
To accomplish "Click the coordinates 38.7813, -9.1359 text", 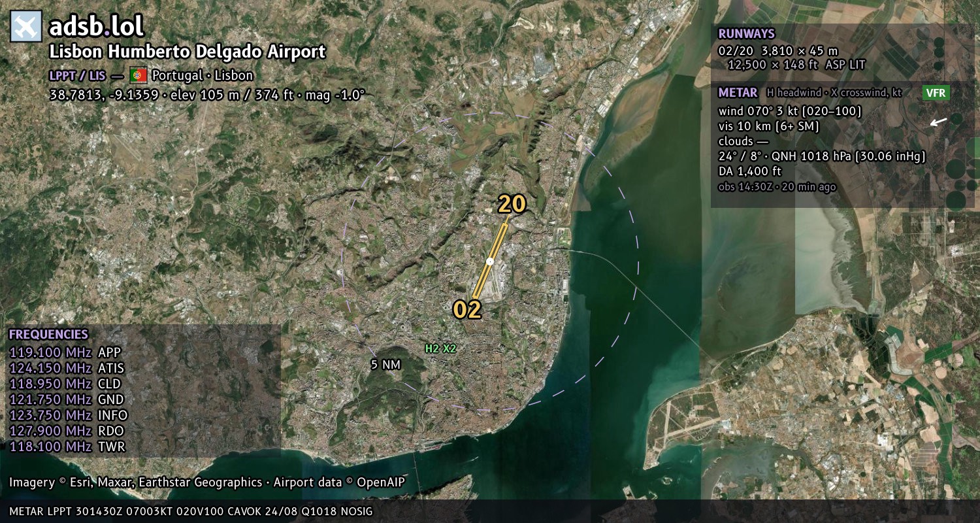I will click(x=103, y=95).
